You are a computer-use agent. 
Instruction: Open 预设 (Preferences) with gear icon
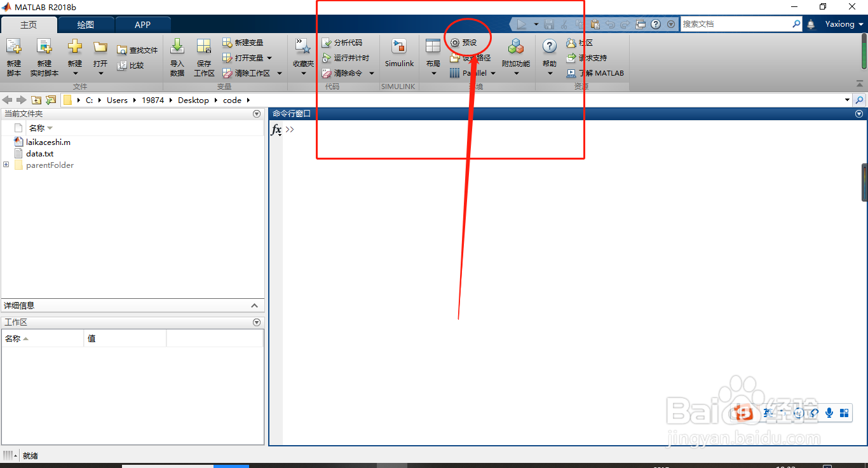(463, 43)
